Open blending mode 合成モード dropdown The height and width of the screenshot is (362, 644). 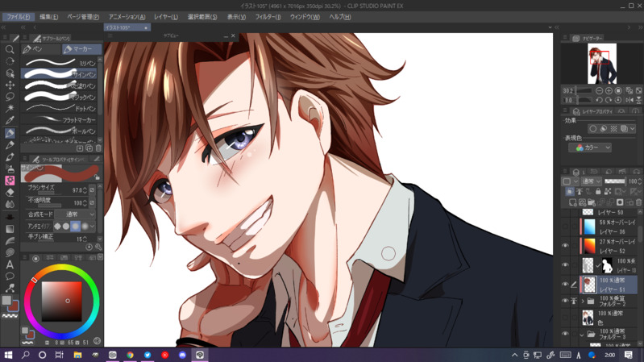coord(75,214)
